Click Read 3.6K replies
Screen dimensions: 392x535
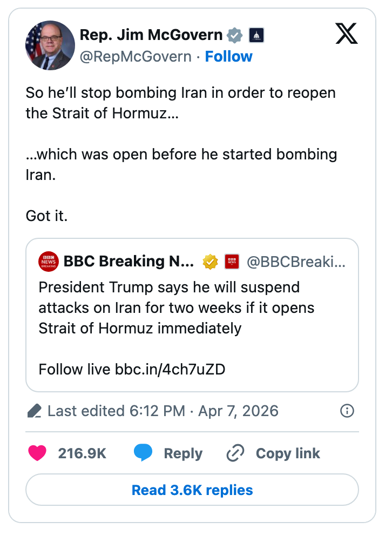click(x=192, y=490)
